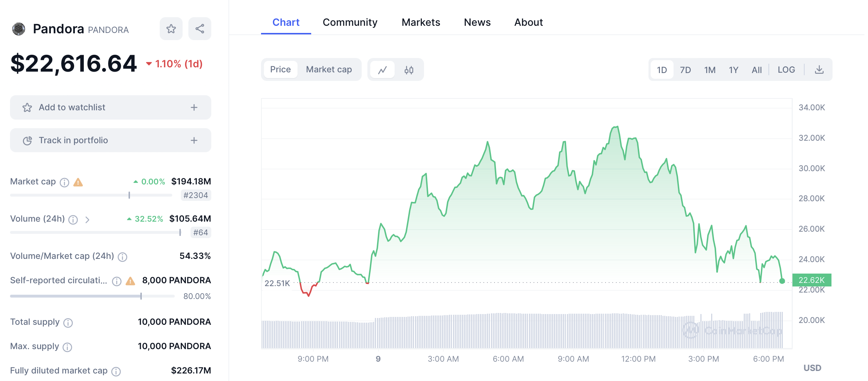Click Market cap orange warning icon
The height and width of the screenshot is (381, 868).
[78, 183]
